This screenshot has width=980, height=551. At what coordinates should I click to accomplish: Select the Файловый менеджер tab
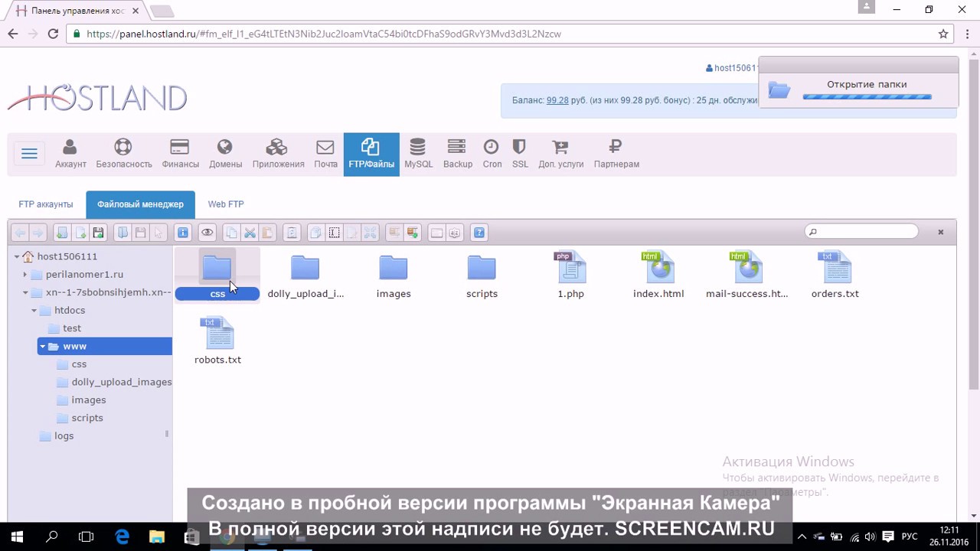pyautogui.click(x=140, y=204)
